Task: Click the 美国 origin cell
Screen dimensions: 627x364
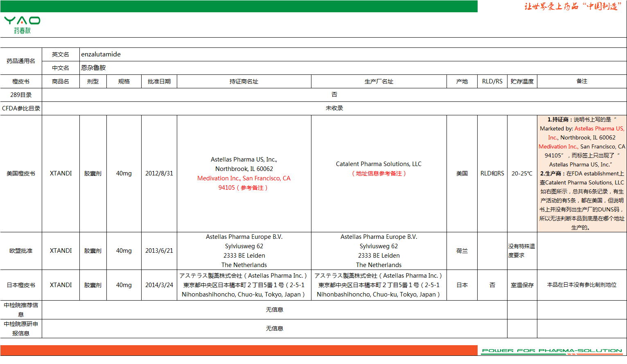Action: coord(462,173)
